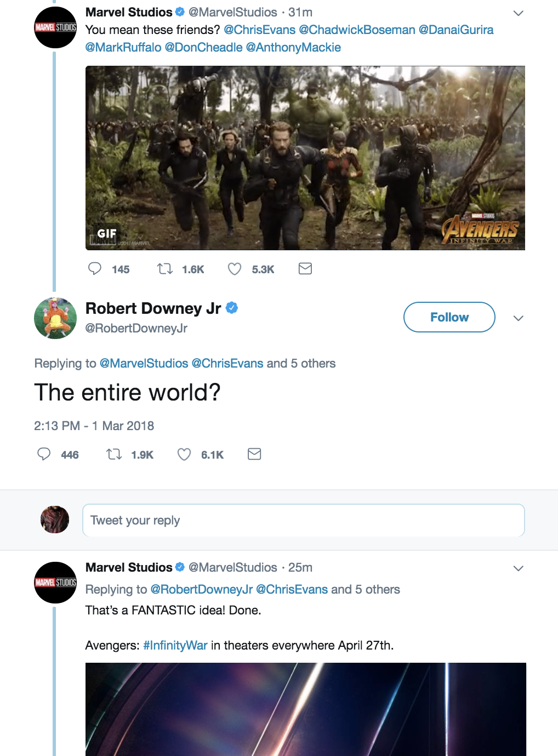This screenshot has width=558, height=756.
Task: Retweet the Marvel Studios GIF tweet
Action: (164, 269)
